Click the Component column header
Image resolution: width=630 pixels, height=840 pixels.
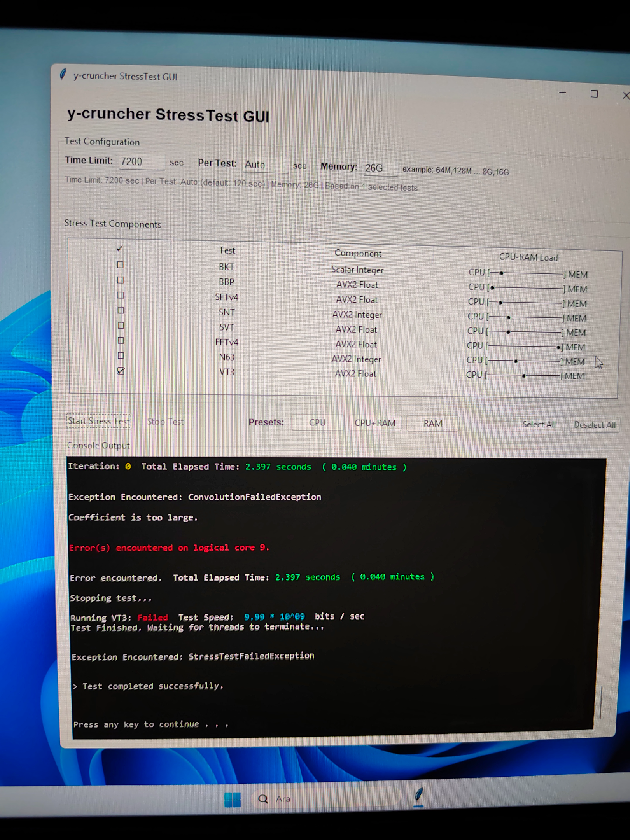(358, 253)
